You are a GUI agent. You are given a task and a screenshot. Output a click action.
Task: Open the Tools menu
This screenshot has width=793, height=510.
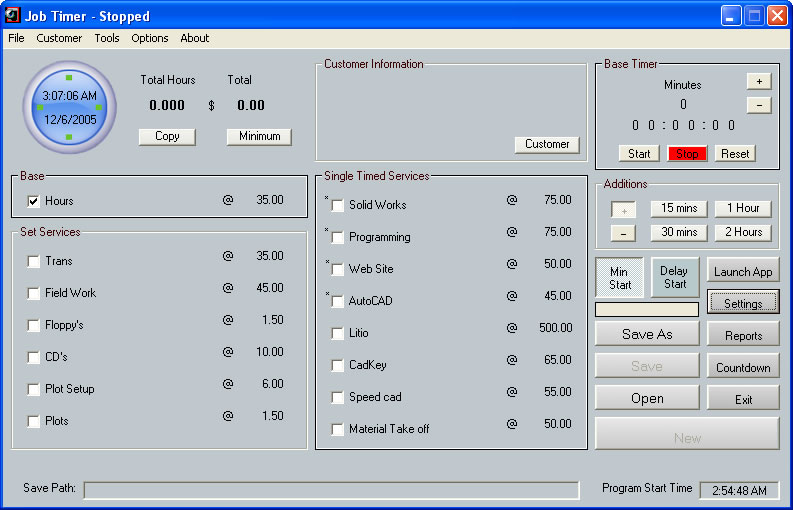pyautogui.click(x=107, y=38)
